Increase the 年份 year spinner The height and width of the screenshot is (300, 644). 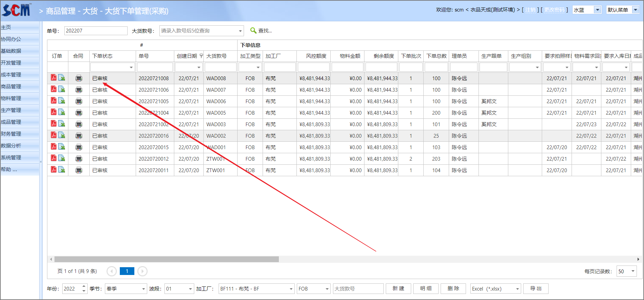(x=84, y=286)
